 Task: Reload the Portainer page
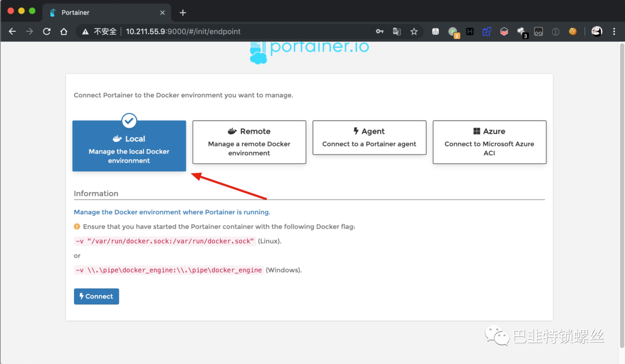point(47,31)
